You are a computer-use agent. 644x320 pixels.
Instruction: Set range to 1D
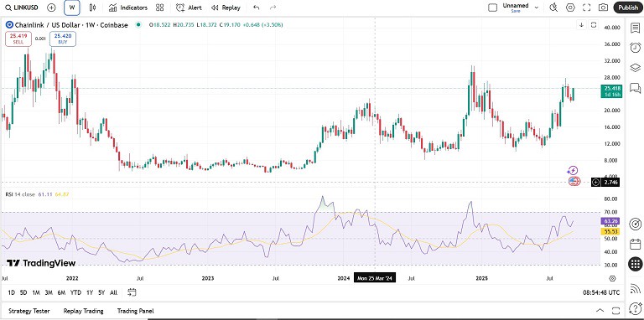point(12,292)
